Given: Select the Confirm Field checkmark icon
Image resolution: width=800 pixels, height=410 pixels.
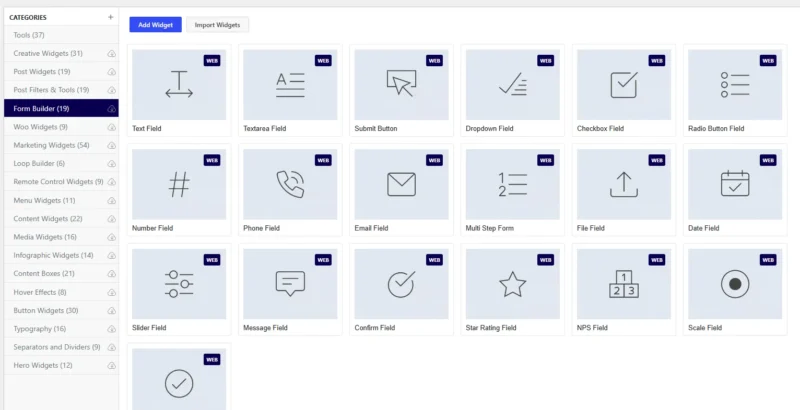Looking at the screenshot, I should (x=402, y=284).
